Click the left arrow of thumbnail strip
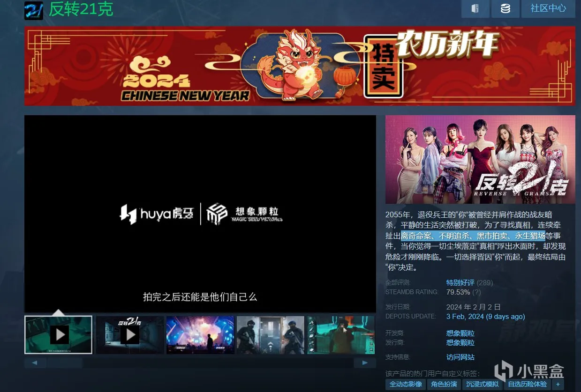This screenshot has height=392, width=581. (35, 363)
